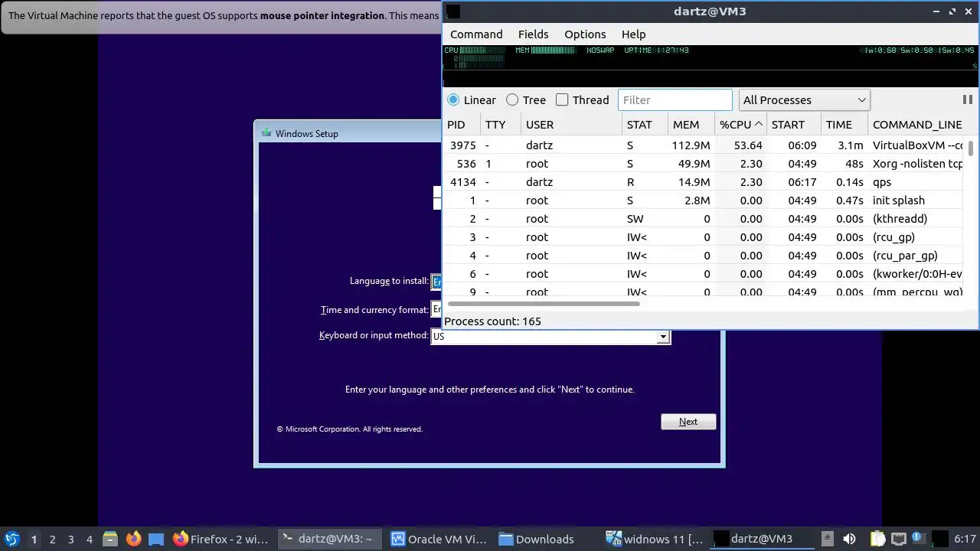Screen dimensions: 980x551
Task: Click the Process count: 165 status text
Action: [492, 321]
